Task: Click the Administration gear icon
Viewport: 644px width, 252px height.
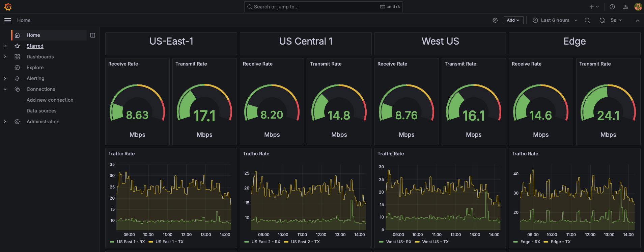Action: [x=17, y=122]
